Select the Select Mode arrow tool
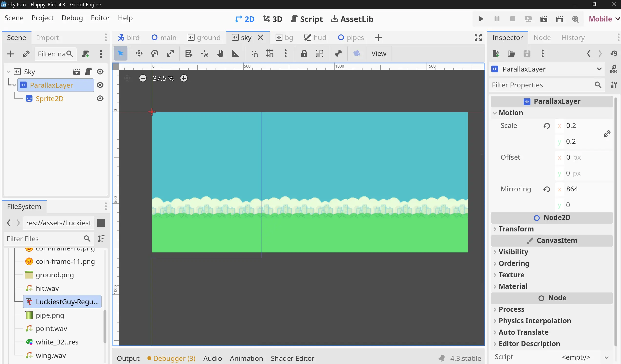The image size is (621, 364). click(x=121, y=53)
